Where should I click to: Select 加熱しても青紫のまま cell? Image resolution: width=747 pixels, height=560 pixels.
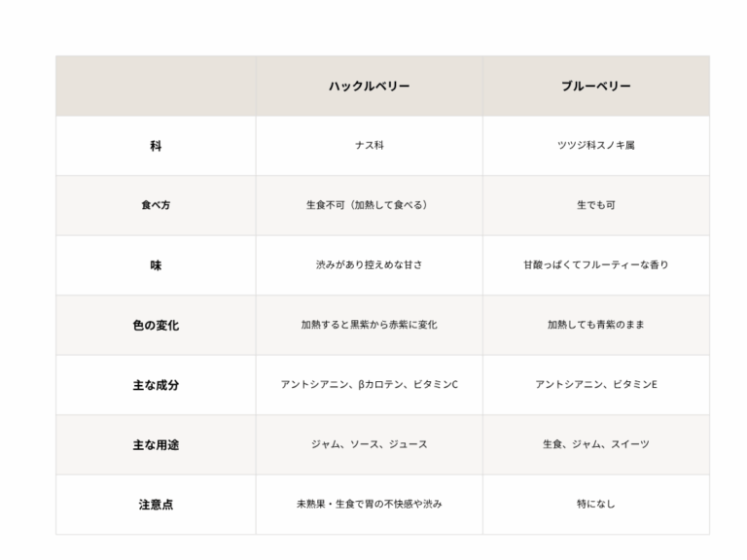click(x=595, y=326)
